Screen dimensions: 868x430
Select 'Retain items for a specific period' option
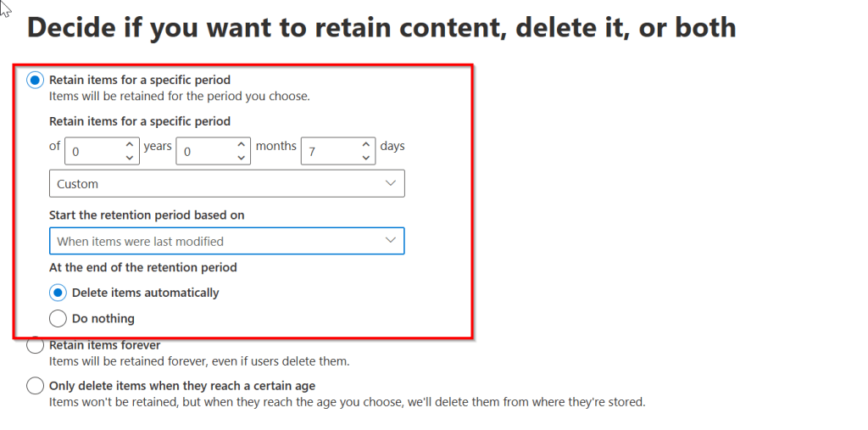pos(35,81)
